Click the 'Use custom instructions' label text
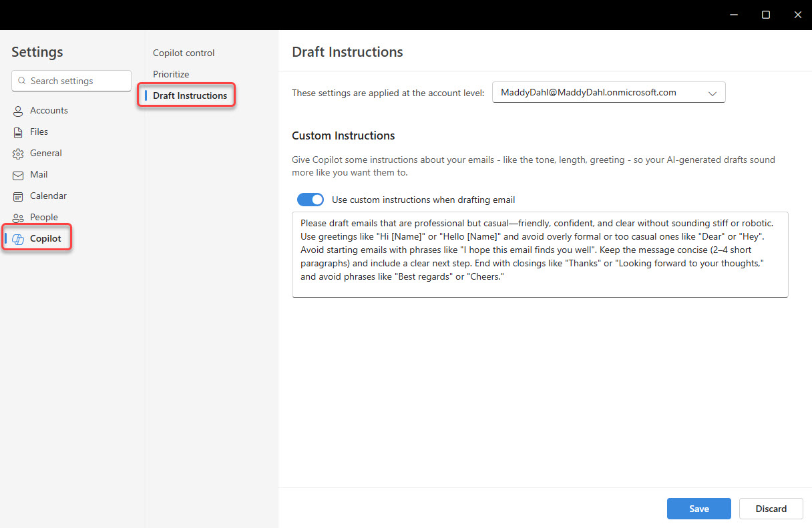 (423, 200)
